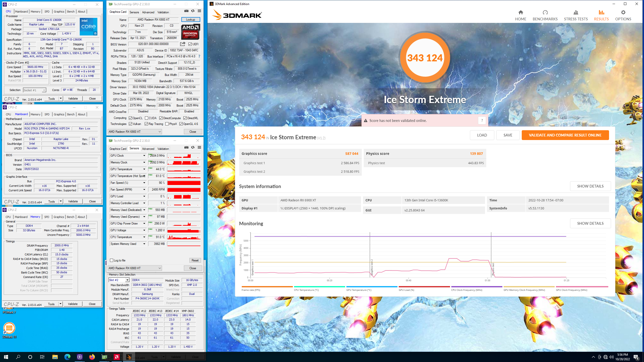Click the AMD Radeon logo in GPU-Z

tap(191, 32)
